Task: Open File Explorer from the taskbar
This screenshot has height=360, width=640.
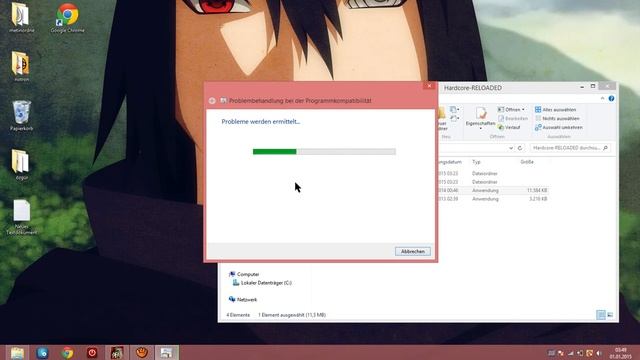Action: point(17,353)
